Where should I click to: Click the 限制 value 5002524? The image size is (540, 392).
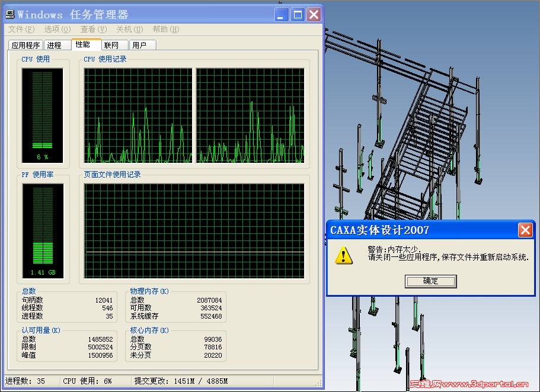click(x=100, y=347)
